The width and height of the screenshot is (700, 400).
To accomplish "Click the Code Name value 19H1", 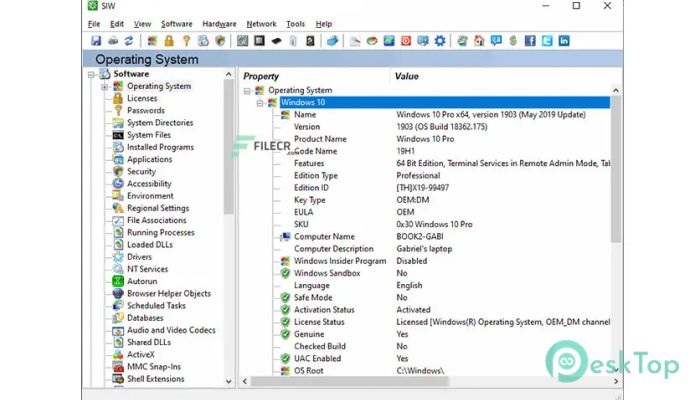I will [x=405, y=151].
